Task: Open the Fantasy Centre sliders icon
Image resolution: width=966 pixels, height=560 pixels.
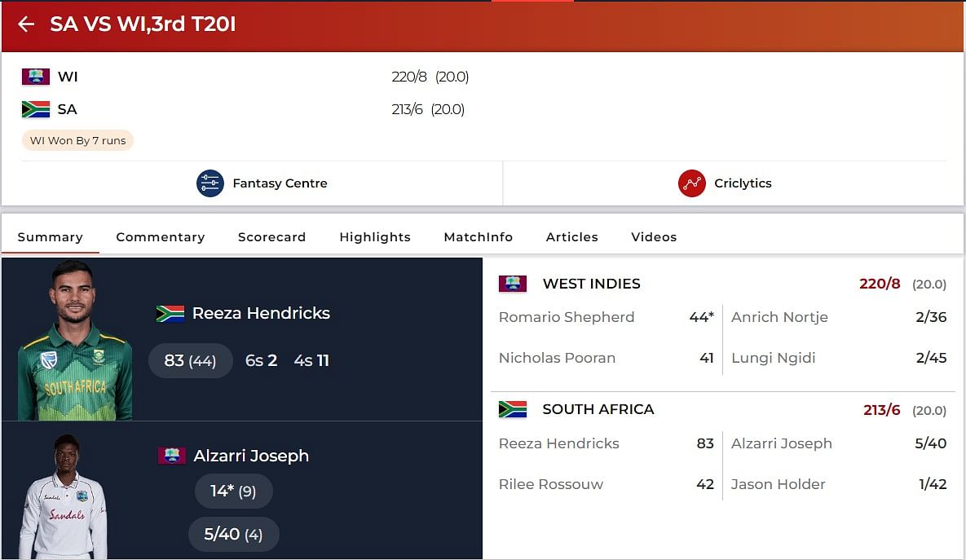Action: (x=210, y=183)
